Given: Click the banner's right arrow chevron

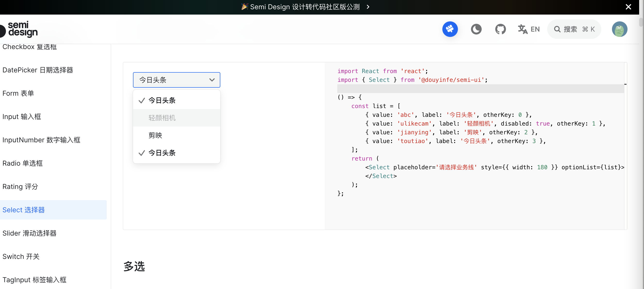Looking at the screenshot, I should [368, 7].
